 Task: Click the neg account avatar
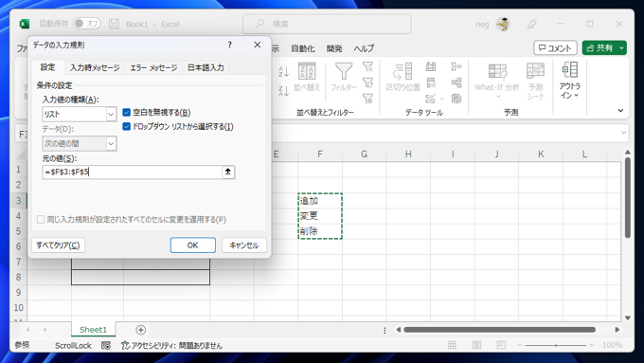click(x=503, y=24)
